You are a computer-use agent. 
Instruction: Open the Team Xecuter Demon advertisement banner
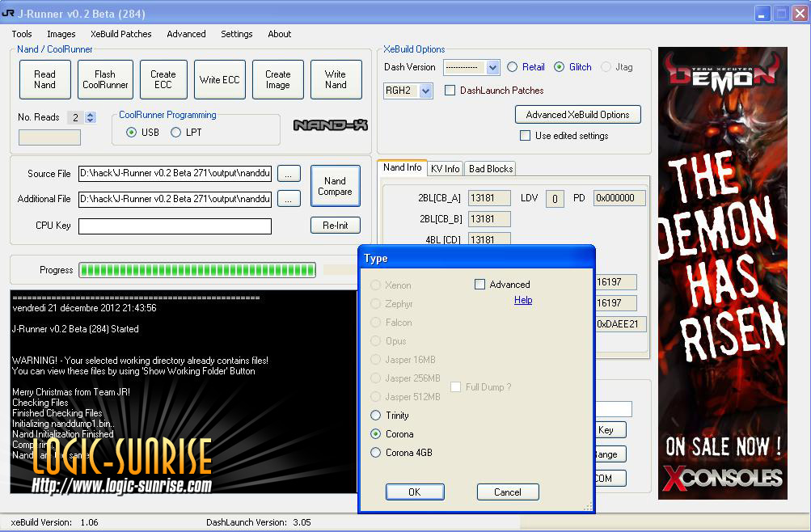[x=723, y=273]
